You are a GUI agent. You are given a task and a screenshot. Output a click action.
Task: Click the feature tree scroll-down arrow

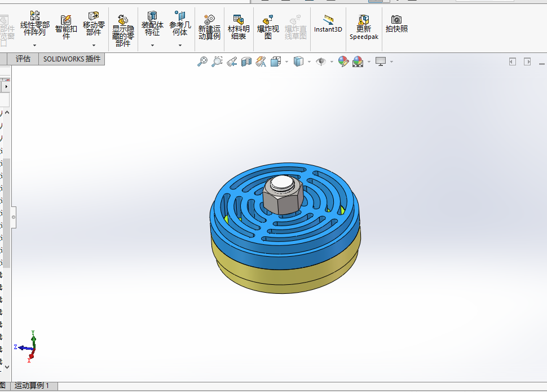tap(7, 367)
